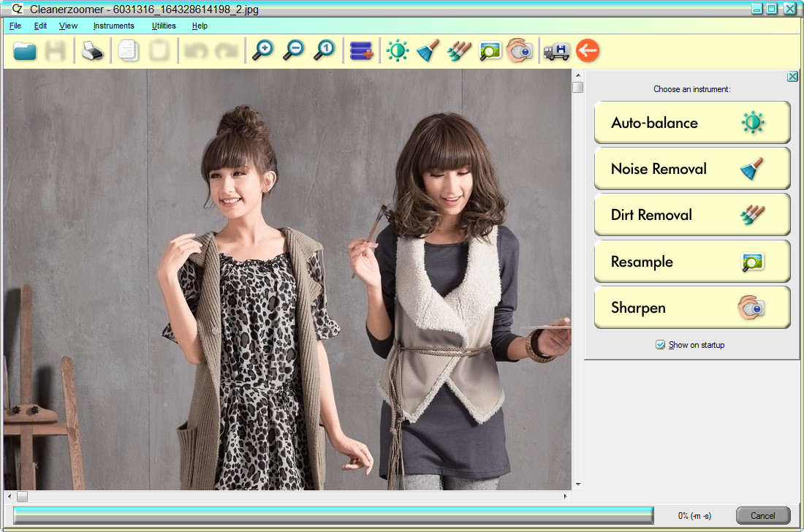
Task: Select the Dirt Removal brushes toolbar icon
Action: click(x=459, y=51)
